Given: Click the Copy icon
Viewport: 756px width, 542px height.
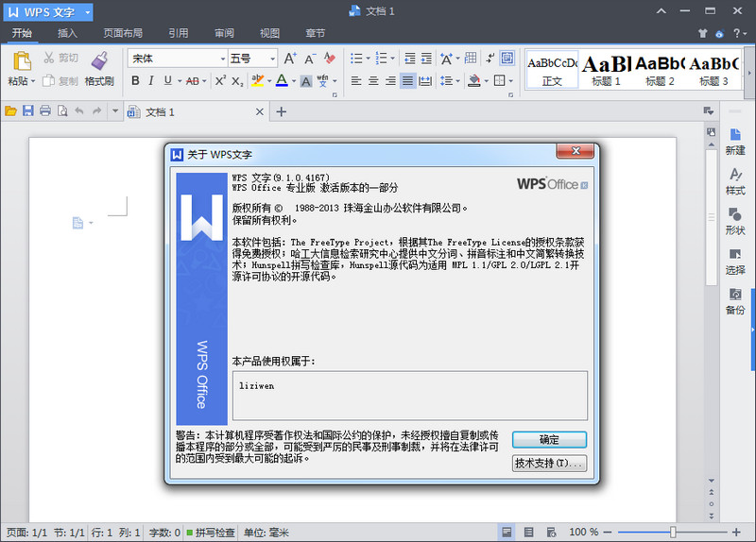Looking at the screenshot, I should point(48,80).
